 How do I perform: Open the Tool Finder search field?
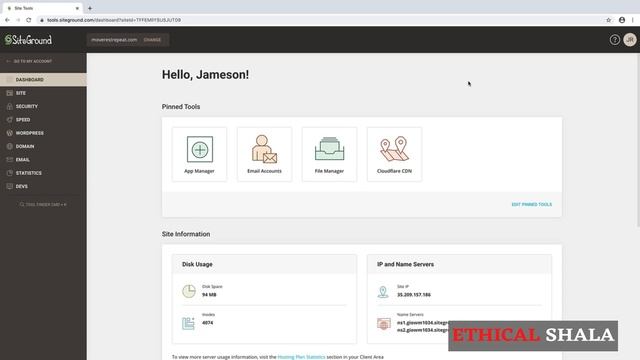(x=43, y=204)
